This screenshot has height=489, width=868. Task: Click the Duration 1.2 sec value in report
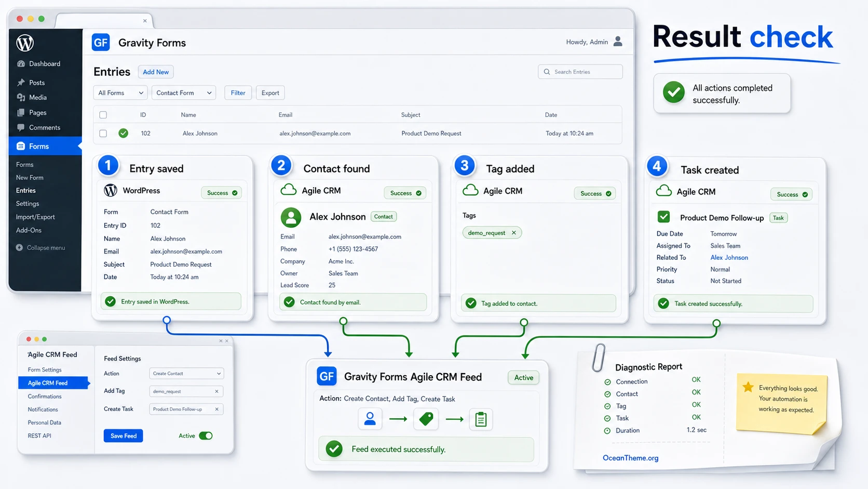[696, 430]
